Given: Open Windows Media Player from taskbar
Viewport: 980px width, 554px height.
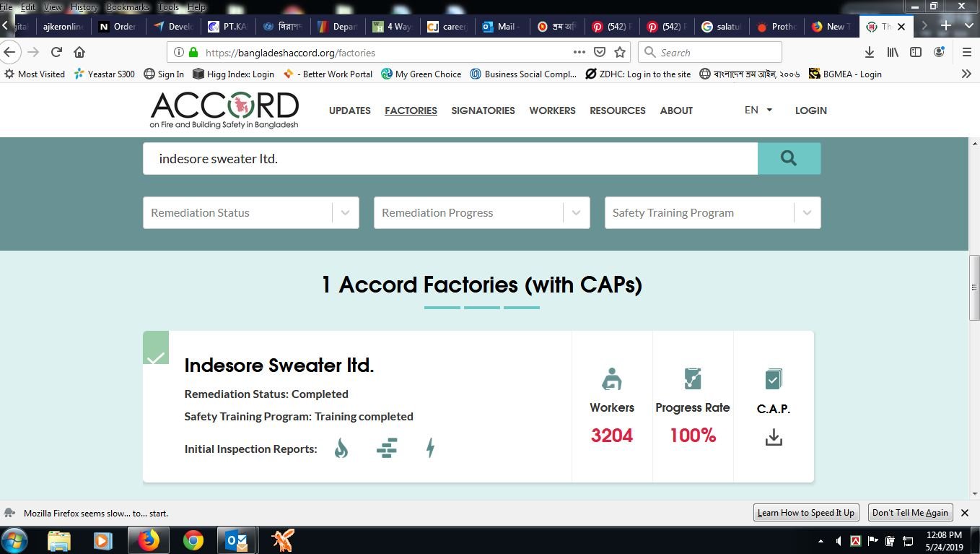Looking at the screenshot, I should [x=102, y=540].
